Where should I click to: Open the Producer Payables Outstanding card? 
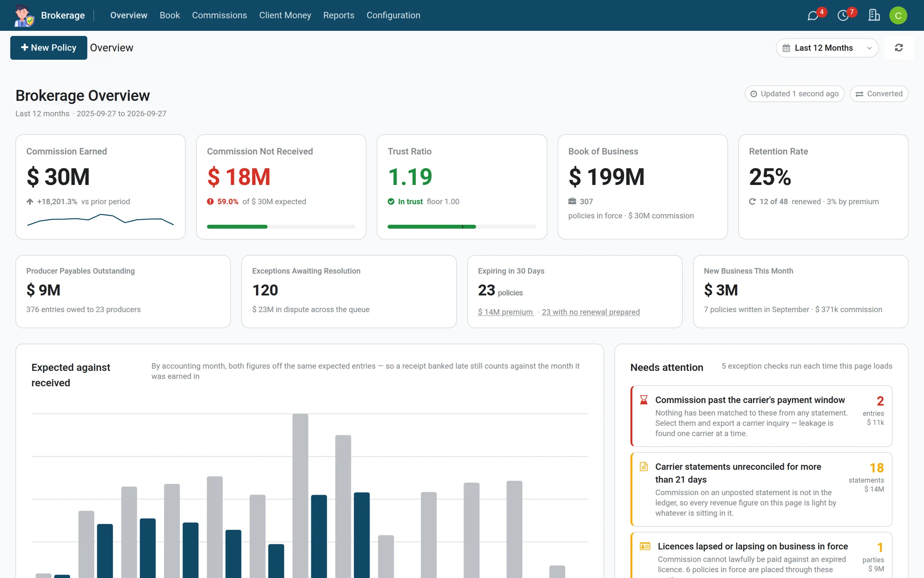tap(123, 291)
